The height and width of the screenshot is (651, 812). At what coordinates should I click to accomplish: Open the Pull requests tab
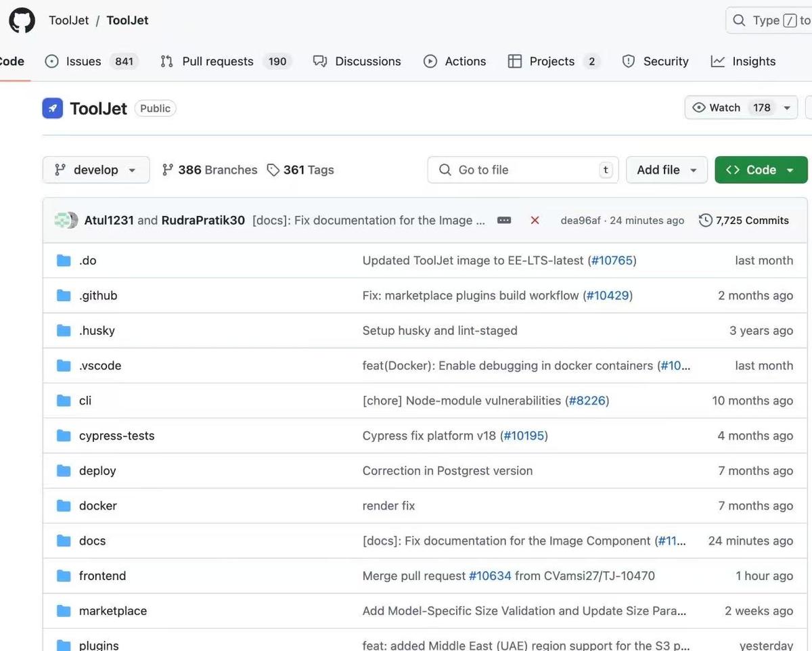click(217, 62)
